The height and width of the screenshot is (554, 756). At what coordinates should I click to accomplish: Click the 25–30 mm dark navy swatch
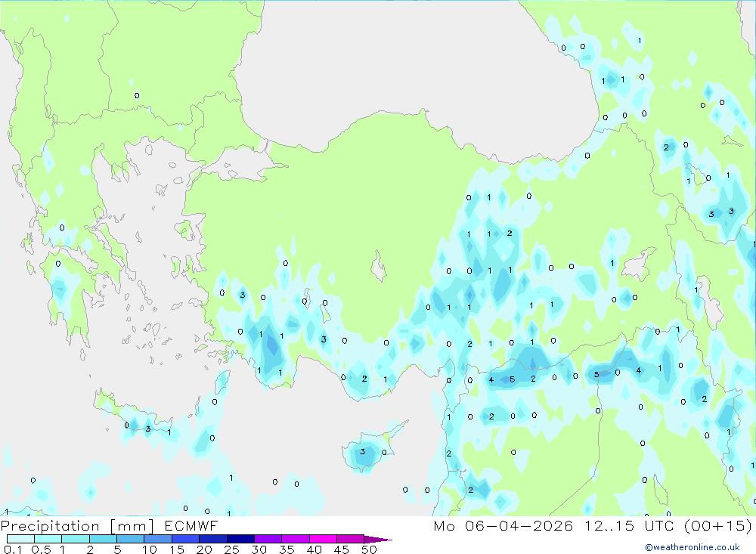point(240,539)
